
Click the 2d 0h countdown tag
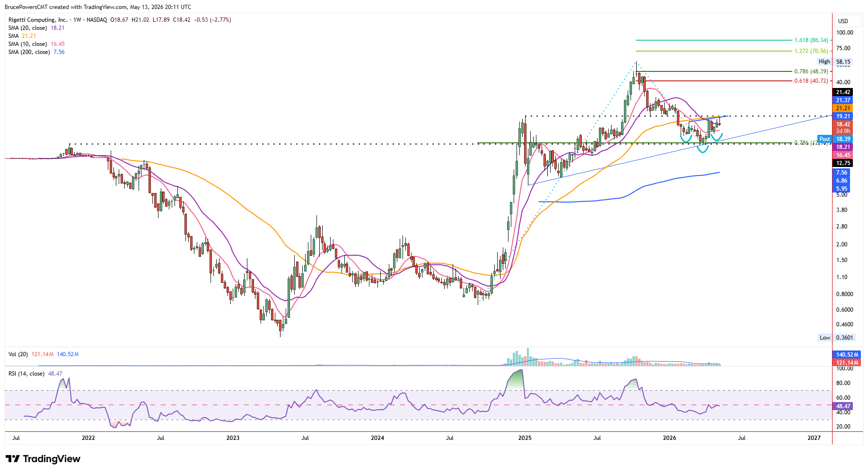pyautogui.click(x=842, y=131)
